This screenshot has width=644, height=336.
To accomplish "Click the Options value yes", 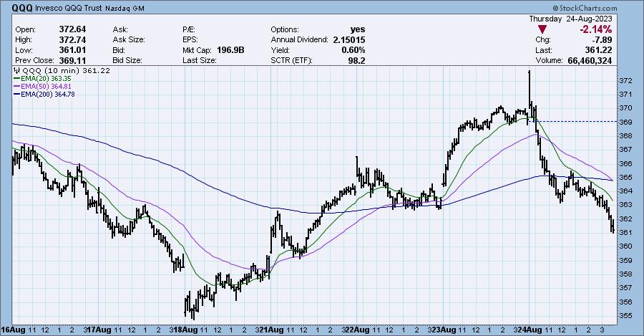I will 358,29.
